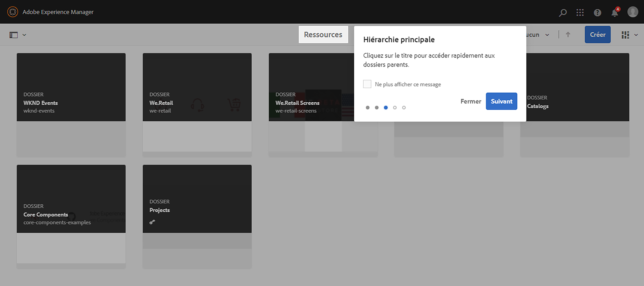The width and height of the screenshot is (644, 286).
Task: Click the rail panel toggle icon
Action: [14, 35]
